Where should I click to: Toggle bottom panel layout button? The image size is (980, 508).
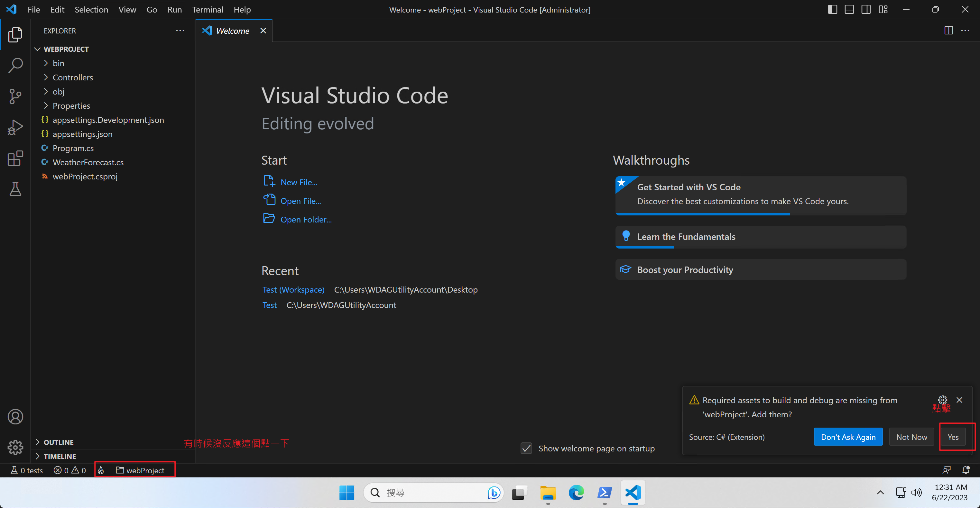(849, 10)
